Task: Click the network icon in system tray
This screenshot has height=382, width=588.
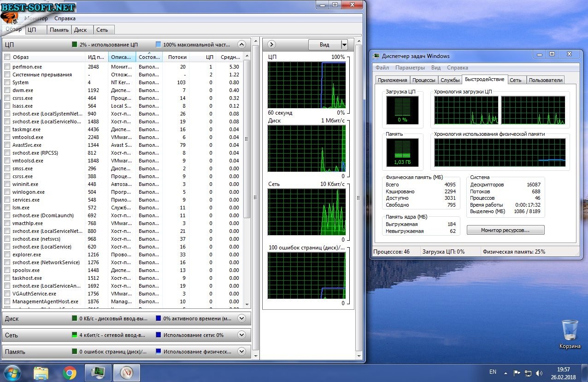Action: click(x=528, y=372)
